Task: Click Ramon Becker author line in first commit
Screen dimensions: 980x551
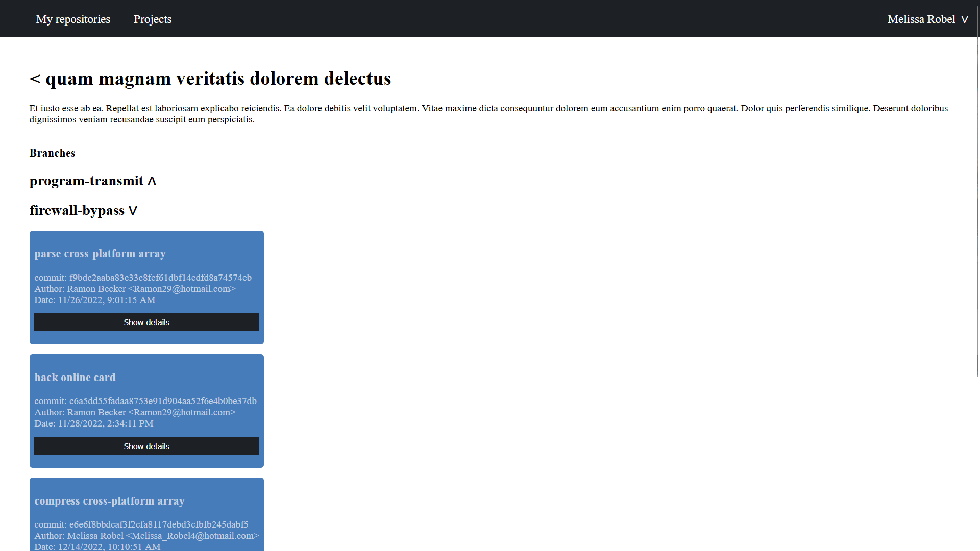Action: (x=135, y=289)
